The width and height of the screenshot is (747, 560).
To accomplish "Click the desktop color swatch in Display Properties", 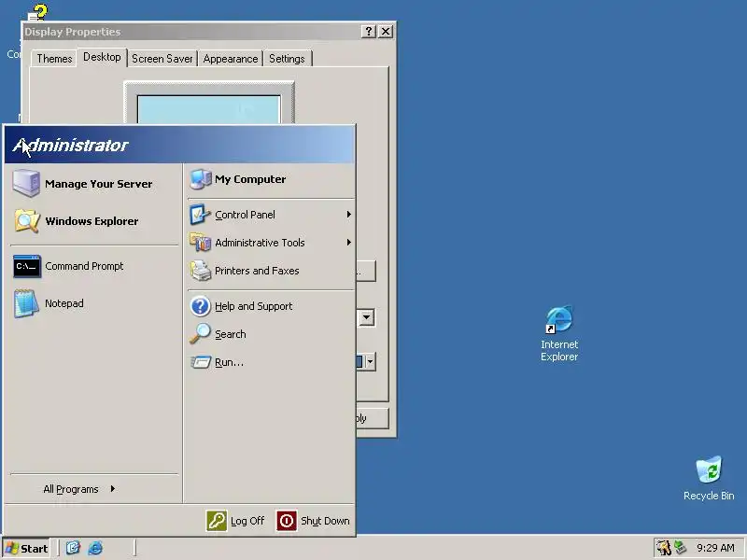I will point(359,362).
